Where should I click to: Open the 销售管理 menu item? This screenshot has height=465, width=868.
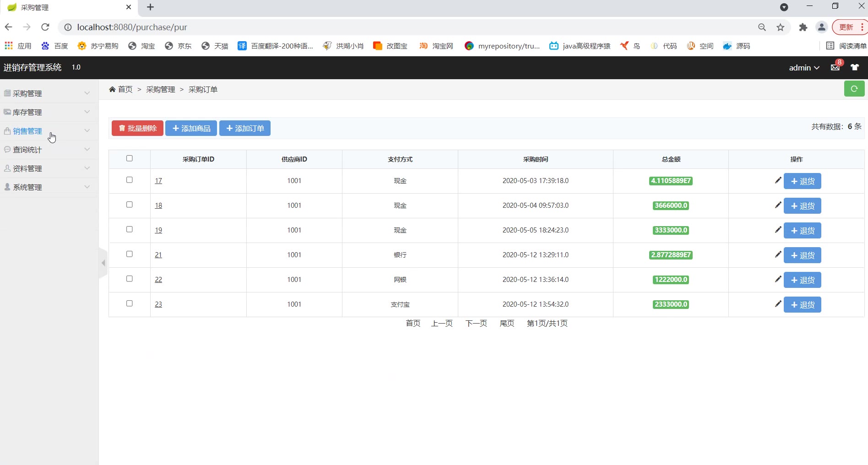click(27, 131)
